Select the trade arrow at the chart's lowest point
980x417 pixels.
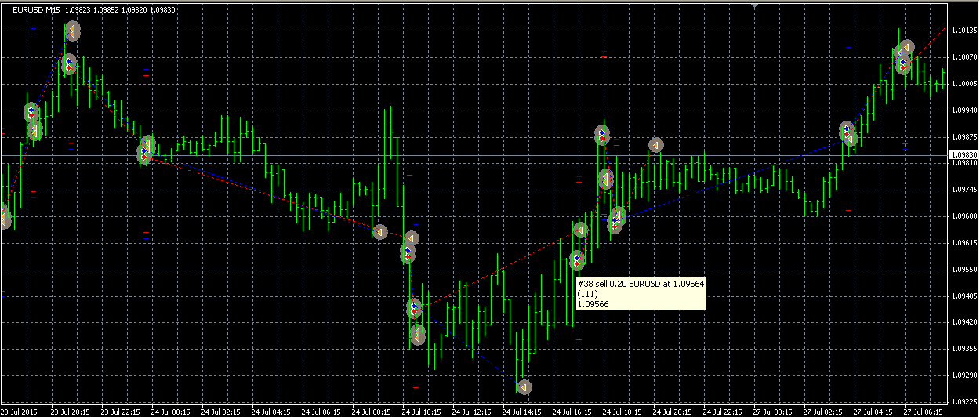pyautogui.click(x=524, y=387)
